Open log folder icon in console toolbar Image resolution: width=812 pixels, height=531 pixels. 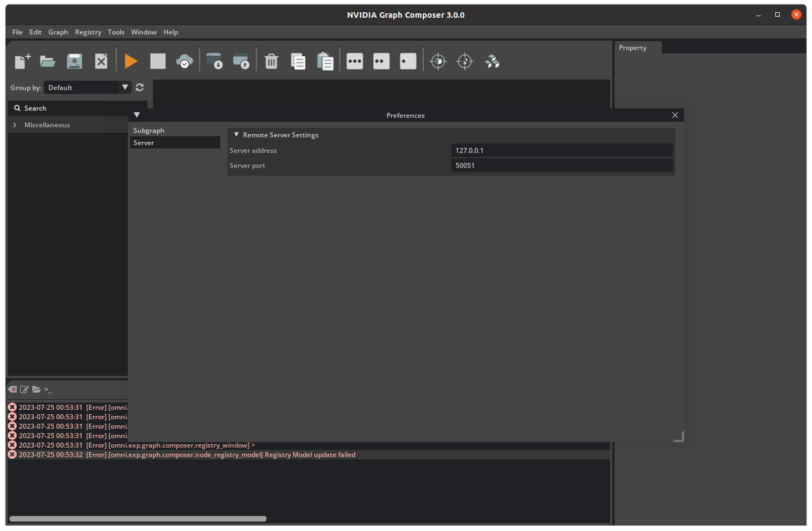(37, 389)
